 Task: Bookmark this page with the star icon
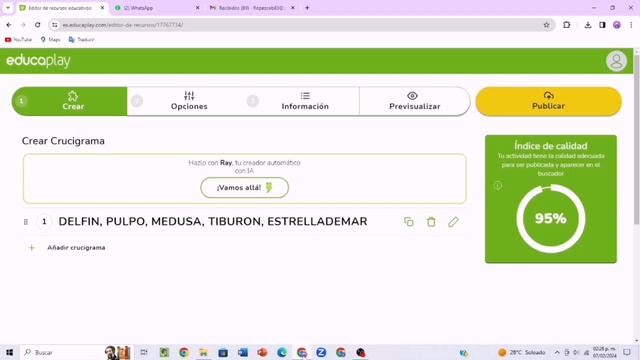pos(546,25)
